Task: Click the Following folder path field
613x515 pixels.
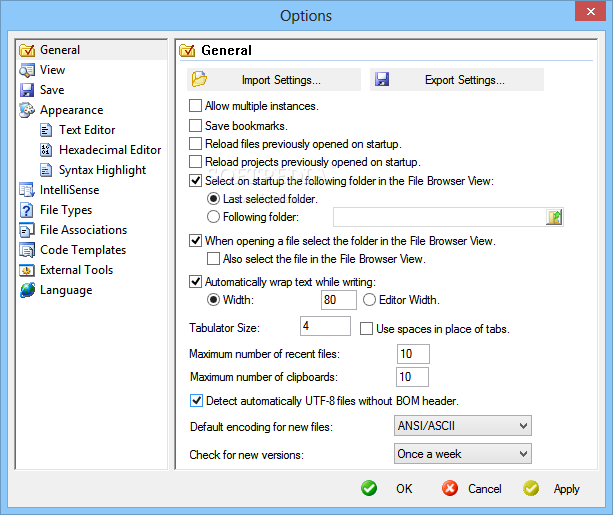Action: click(x=439, y=217)
